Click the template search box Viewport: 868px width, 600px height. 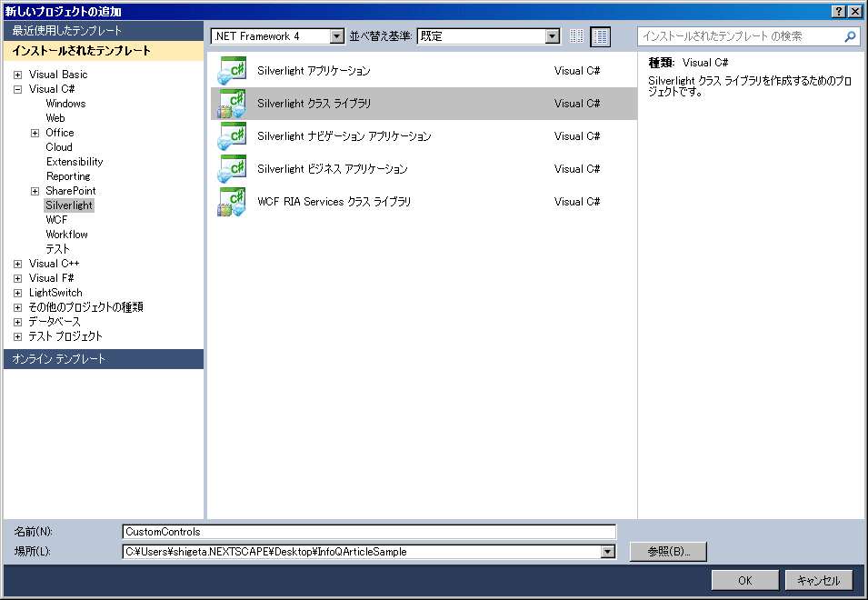click(x=748, y=36)
